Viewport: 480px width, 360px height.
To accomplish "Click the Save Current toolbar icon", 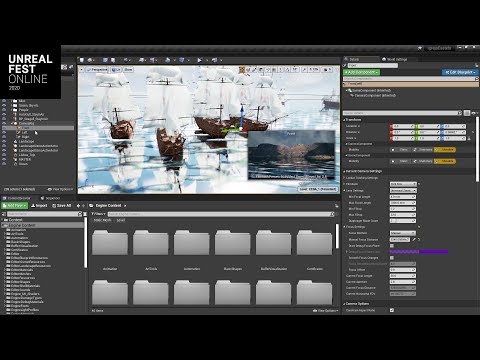I will tap(82, 60).
